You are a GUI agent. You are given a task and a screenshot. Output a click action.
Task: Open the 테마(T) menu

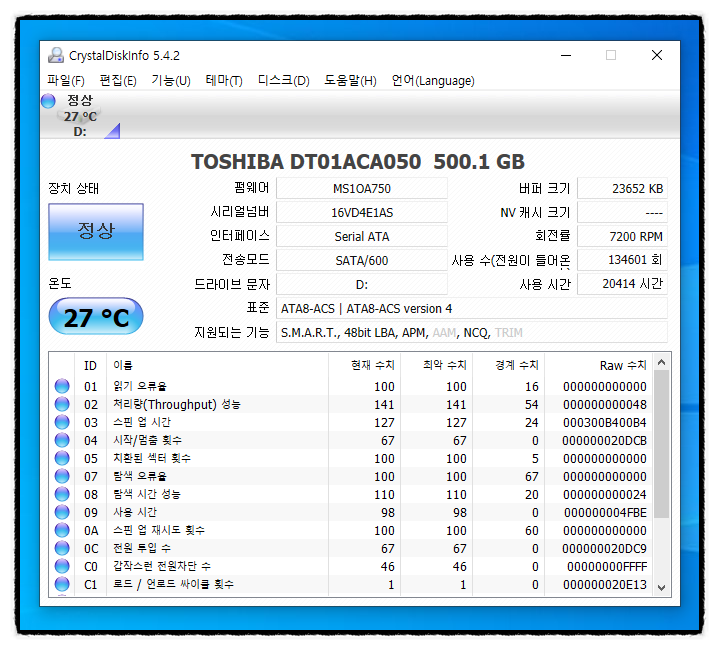point(224,81)
